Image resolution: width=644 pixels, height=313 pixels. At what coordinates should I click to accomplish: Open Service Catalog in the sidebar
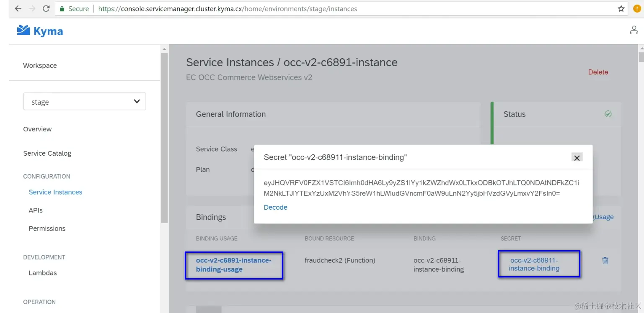[47, 154]
